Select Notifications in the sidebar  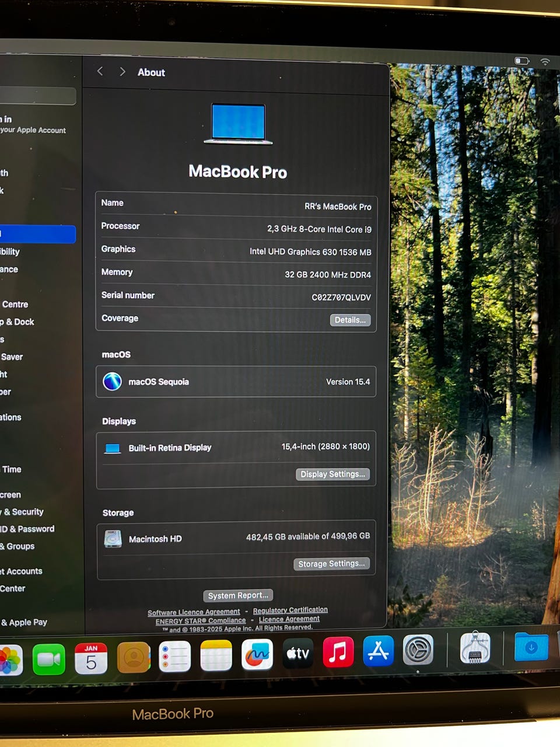click(x=10, y=417)
